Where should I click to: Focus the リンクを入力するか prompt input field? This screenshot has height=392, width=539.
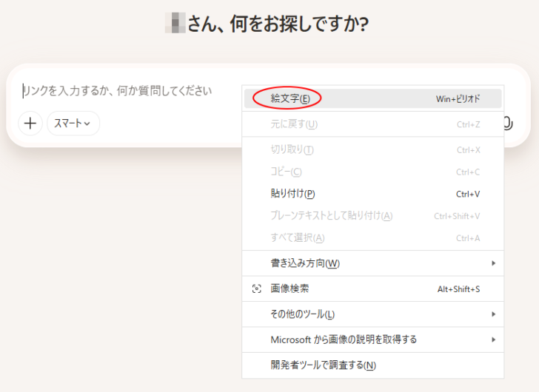118,91
